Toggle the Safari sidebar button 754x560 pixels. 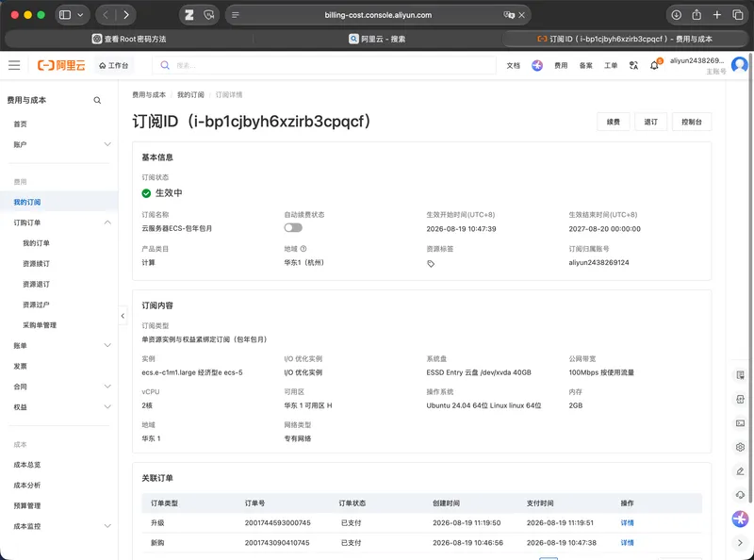pos(65,15)
